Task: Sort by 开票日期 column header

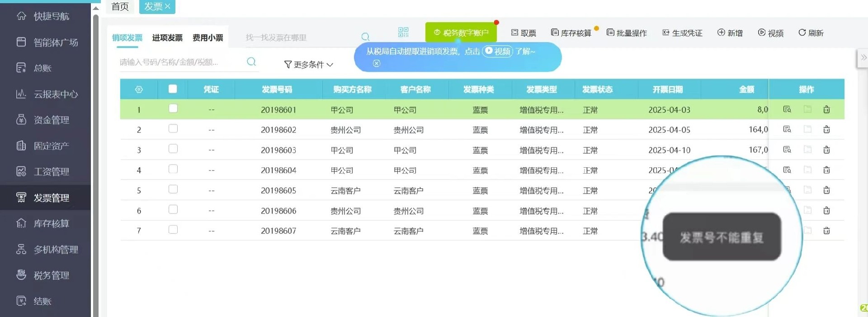Action: point(668,90)
